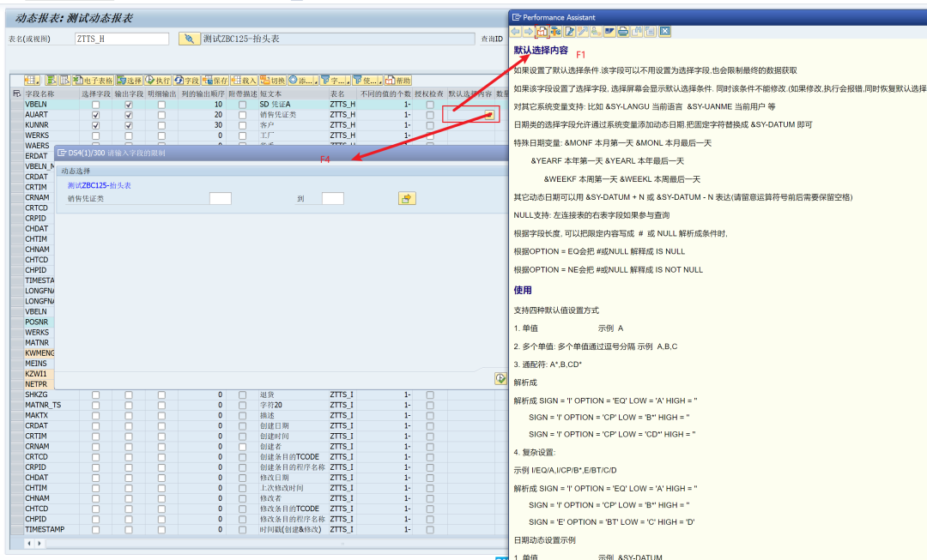Viewport: 927px width, 560px height.
Task: Go back in Performance Assistant
Action: (x=515, y=32)
